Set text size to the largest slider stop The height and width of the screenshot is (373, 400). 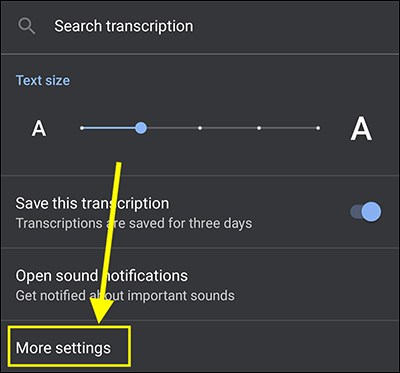318,128
